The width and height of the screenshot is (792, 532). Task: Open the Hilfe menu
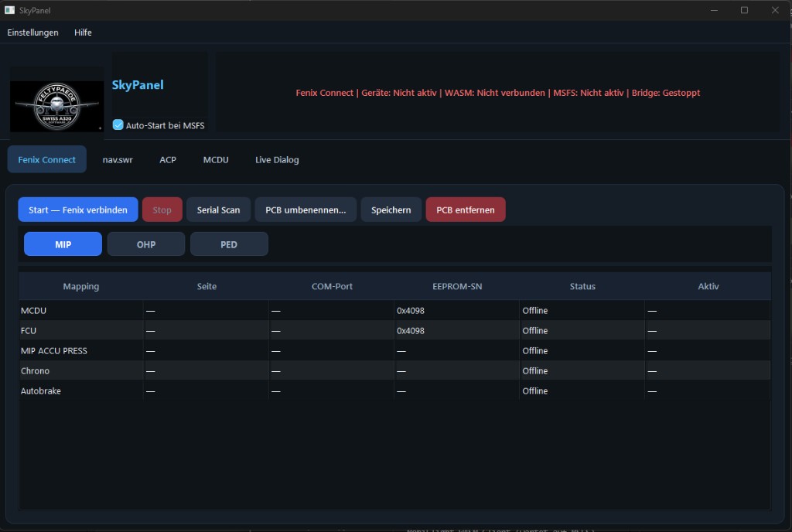83,32
